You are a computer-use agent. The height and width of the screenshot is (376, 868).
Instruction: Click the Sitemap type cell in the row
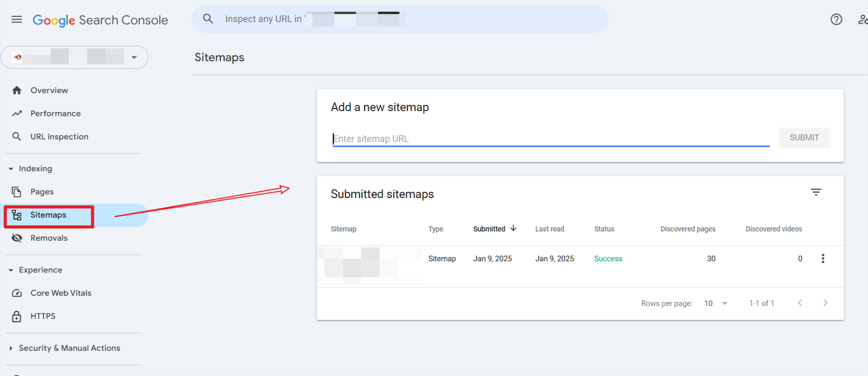click(442, 259)
